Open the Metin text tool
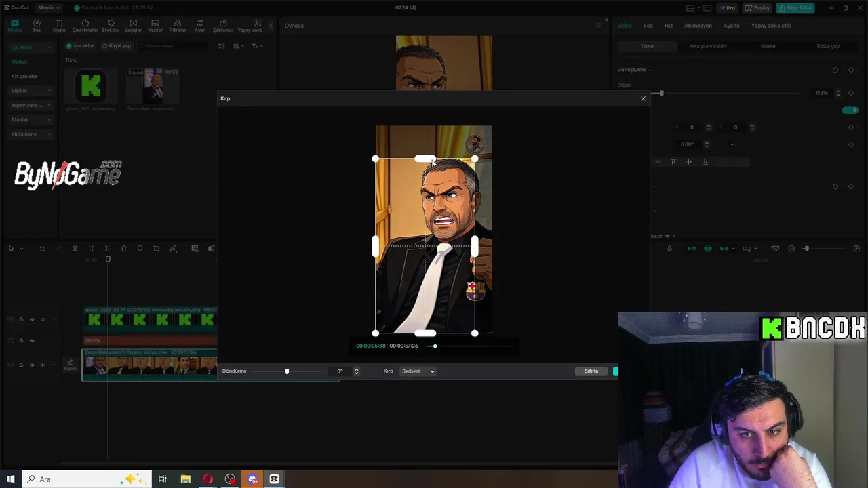The image size is (868, 488). click(59, 26)
